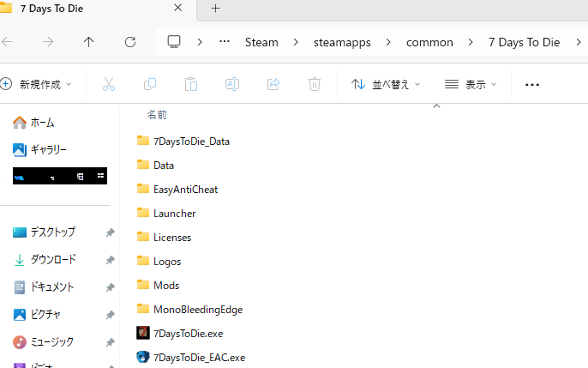Viewport: 588px width, 368px height.
Task: Navigate to common in the address bar
Action: coord(429,42)
